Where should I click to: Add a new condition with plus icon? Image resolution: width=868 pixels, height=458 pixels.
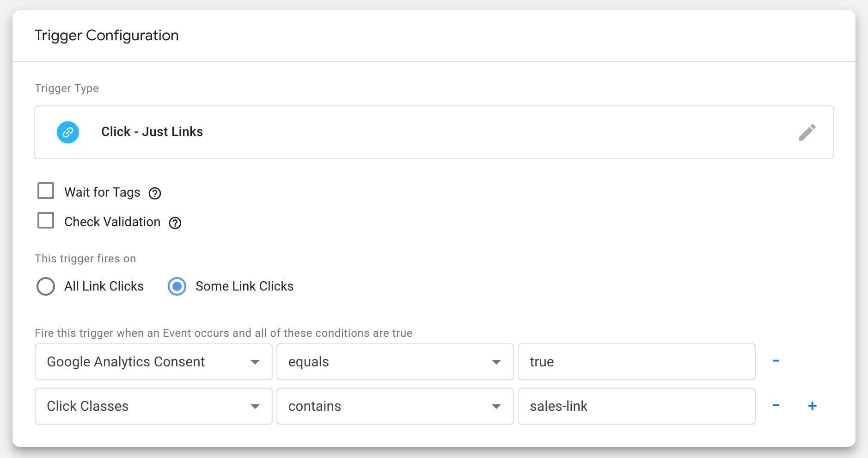[x=812, y=406]
